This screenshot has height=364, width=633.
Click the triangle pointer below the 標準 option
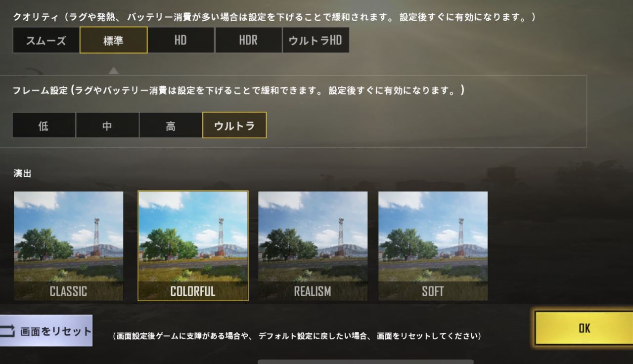coord(113,70)
